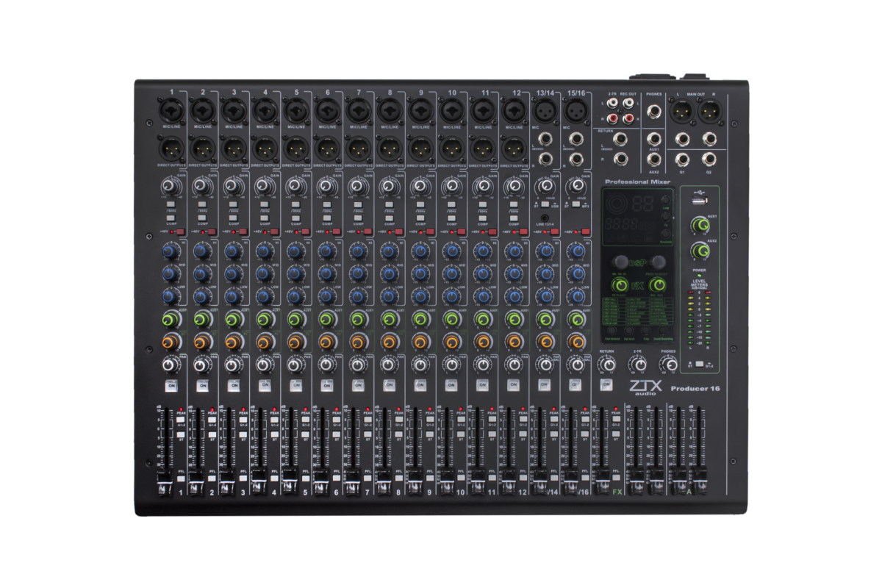882x588 pixels.
Task: Click the channel 4 MIC/LINE combo input
Action: [x=262, y=111]
